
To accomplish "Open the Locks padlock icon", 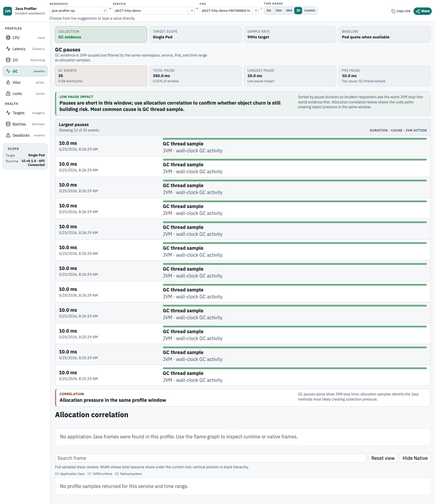I will [x=8, y=93].
